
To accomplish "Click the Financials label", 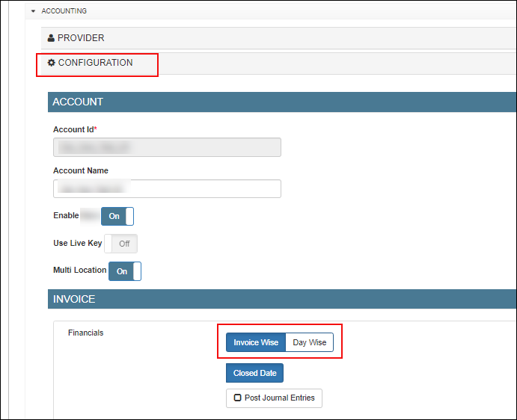I will pos(86,333).
